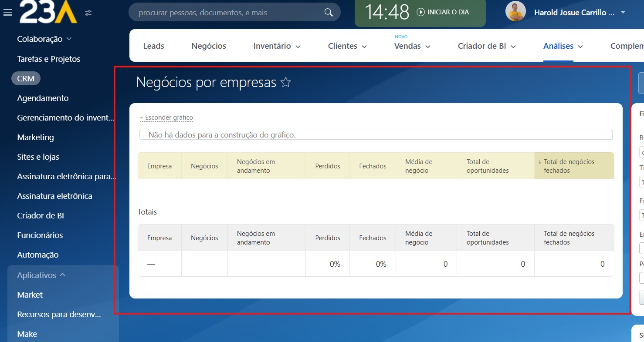The height and width of the screenshot is (342, 644).
Task: Open the Negócios tab
Action: [209, 46]
